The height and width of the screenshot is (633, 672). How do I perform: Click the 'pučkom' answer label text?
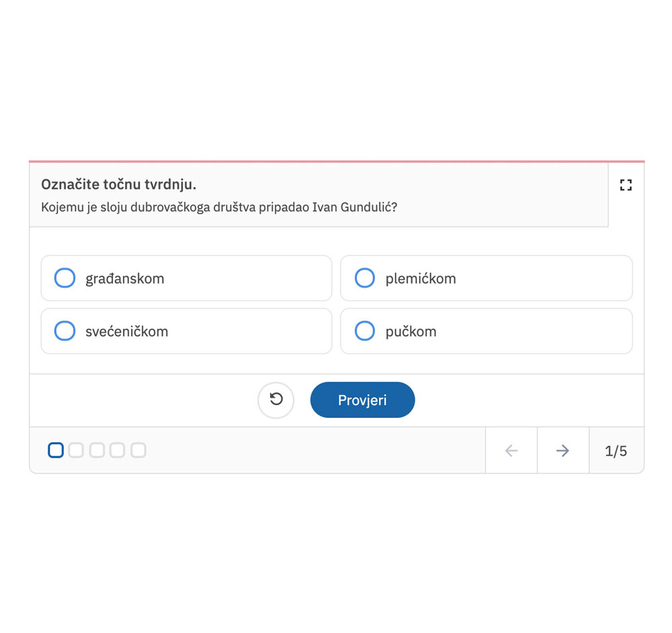pos(411,331)
